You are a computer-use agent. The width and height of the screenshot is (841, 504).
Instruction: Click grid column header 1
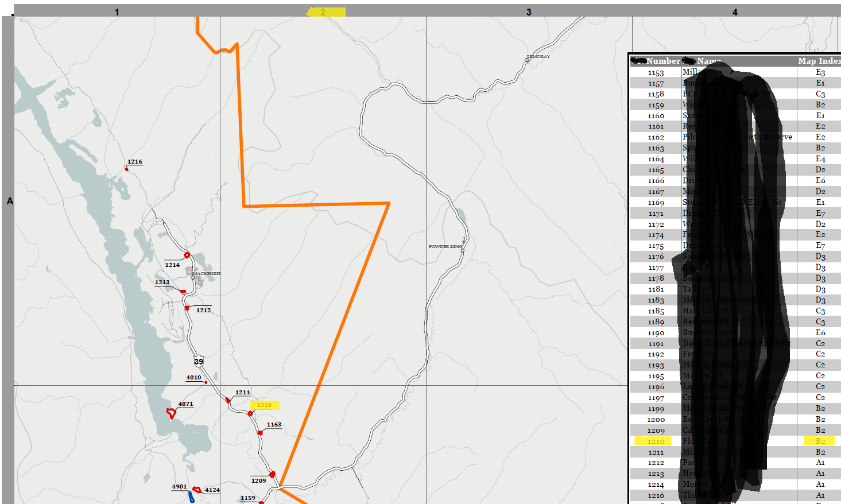pyautogui.click(x=117, y=11)
